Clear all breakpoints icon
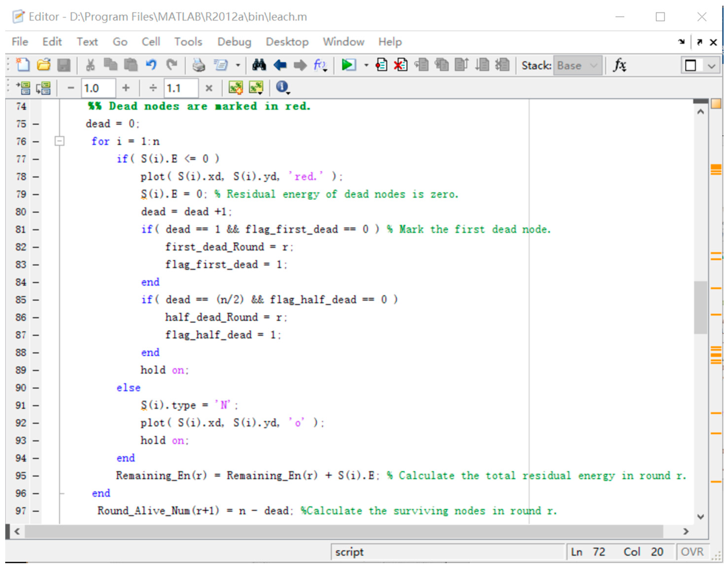Viewport: 728px width, 569px height. pyautogui.click(x=401, y=65)
